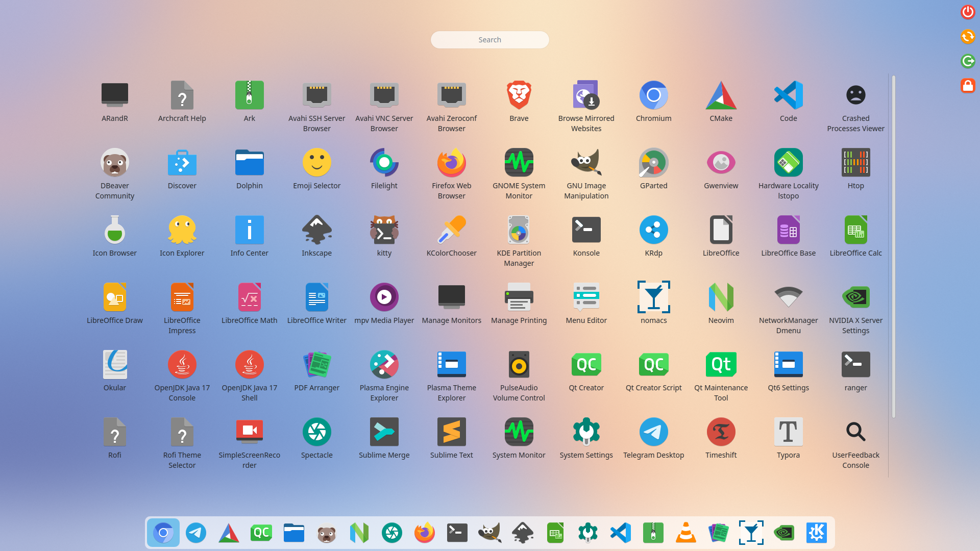The width and height of the screenshot is (980, 551).
Task: Click the red power off button
Action: tap(968, 12)
